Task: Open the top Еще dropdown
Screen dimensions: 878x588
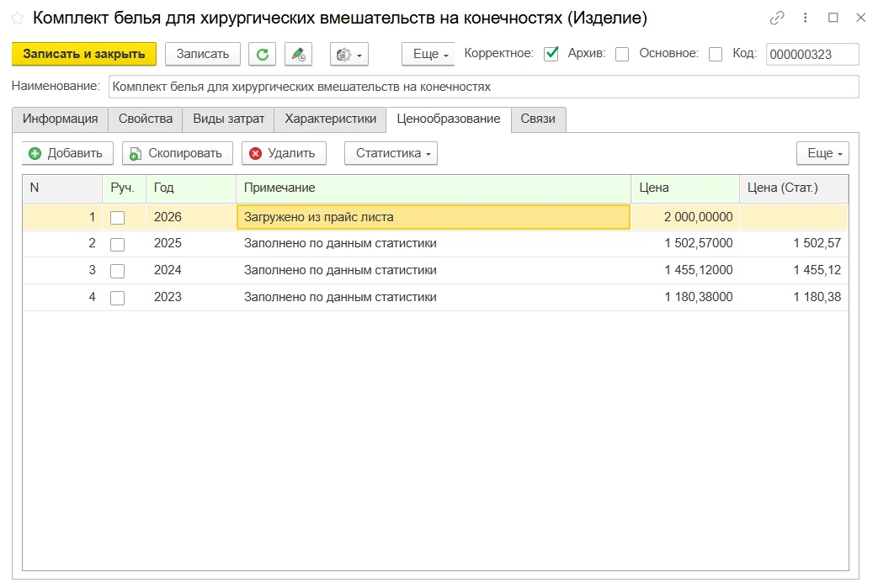Action: [x=428, y=55]
